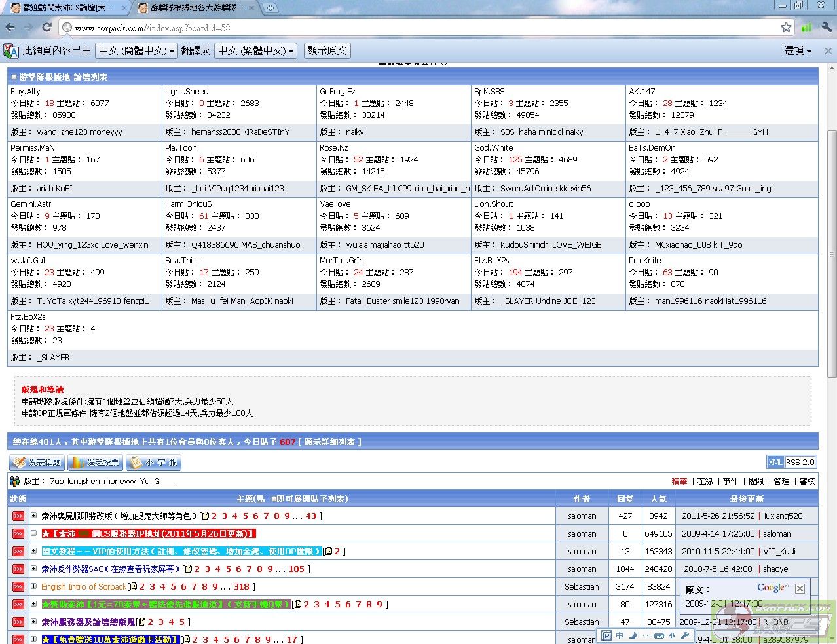
Task: Open source language dropdown 中文(簡體中文)
Action: [137, 50]
